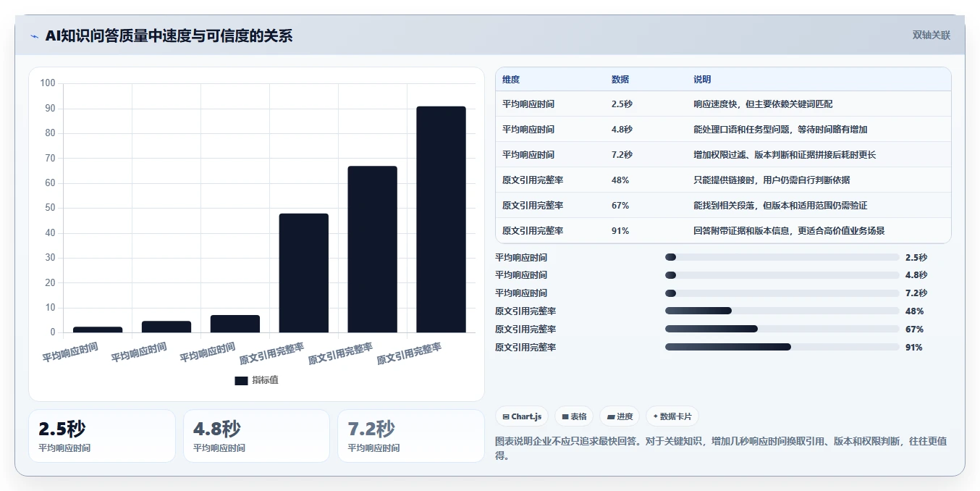Image resolution: width=980 pixels, height=491 pixels.
Task: Click the progress bar labeled 91%
Action: 782,348
